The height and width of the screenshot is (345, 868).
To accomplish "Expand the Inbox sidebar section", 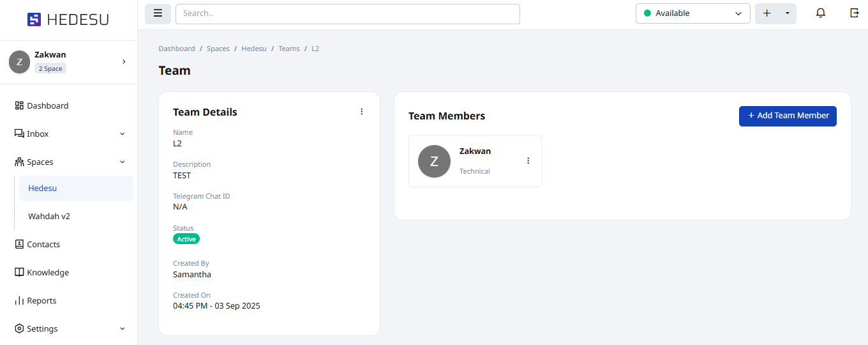I will point(123,134).
